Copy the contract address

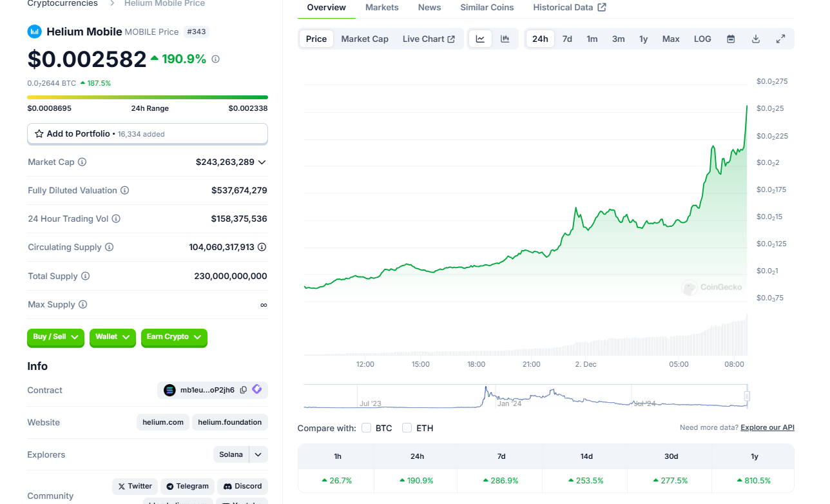[243, 390]
